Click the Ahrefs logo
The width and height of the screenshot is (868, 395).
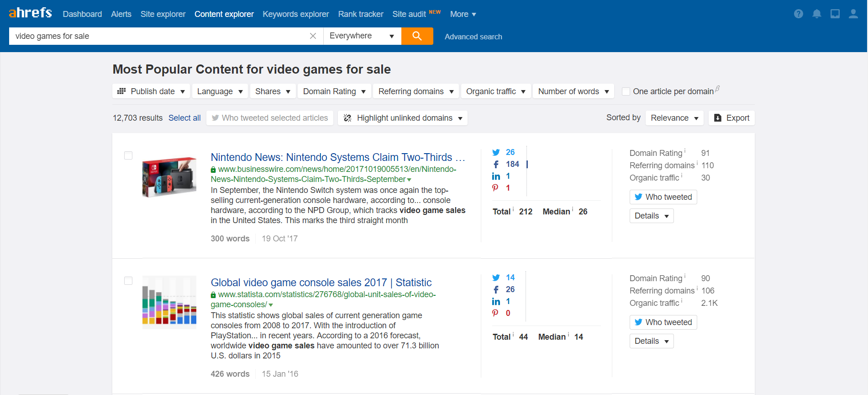pos(30,13)
